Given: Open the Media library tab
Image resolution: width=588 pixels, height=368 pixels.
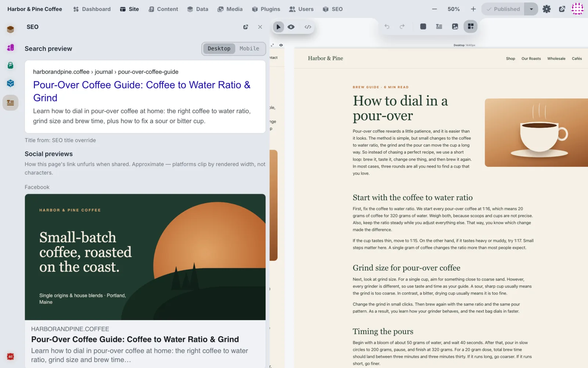Looking at the screenshot, I should click(x=230, y=9).
